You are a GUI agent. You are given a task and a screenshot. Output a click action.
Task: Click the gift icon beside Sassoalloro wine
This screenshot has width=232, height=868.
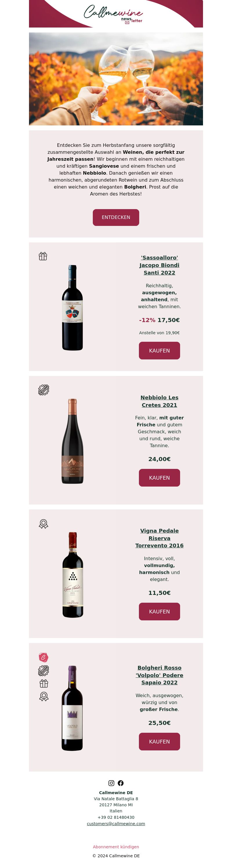tap(43, 256)
